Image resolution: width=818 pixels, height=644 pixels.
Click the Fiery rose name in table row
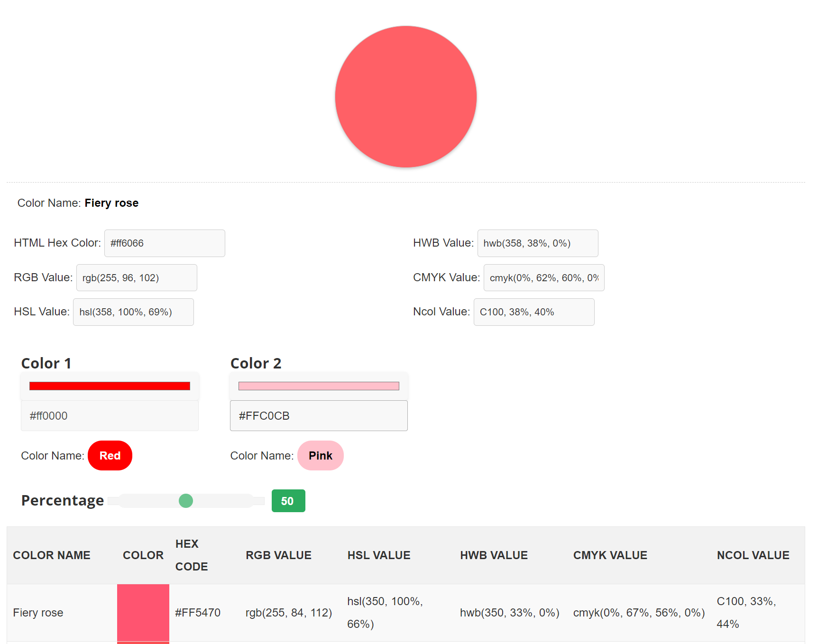tap(38, 613)
